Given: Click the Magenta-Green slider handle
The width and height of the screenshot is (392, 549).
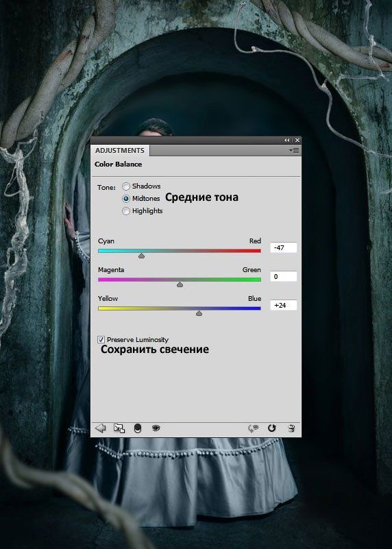Looking at the screenshot, I should tap(180, 284).
